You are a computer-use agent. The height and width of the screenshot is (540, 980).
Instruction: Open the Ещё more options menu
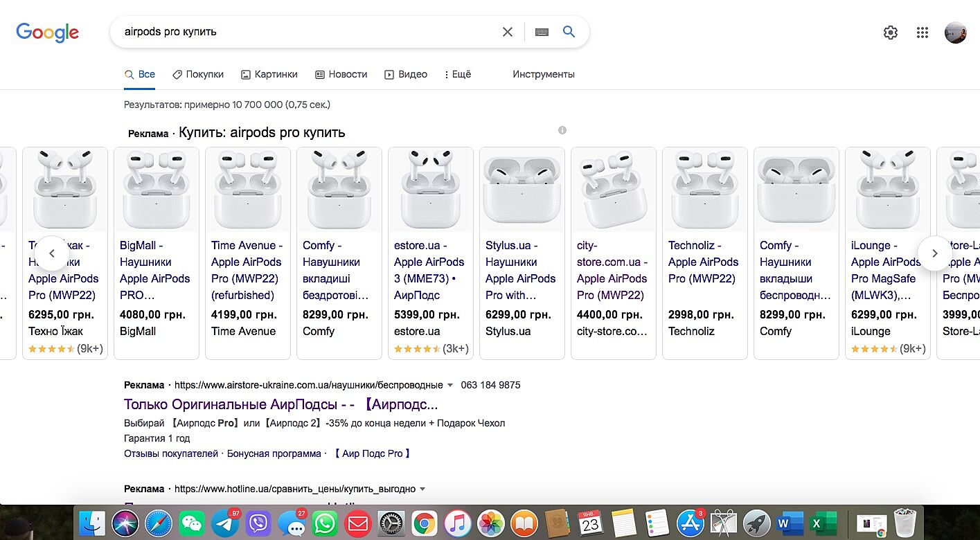point(457,74)
